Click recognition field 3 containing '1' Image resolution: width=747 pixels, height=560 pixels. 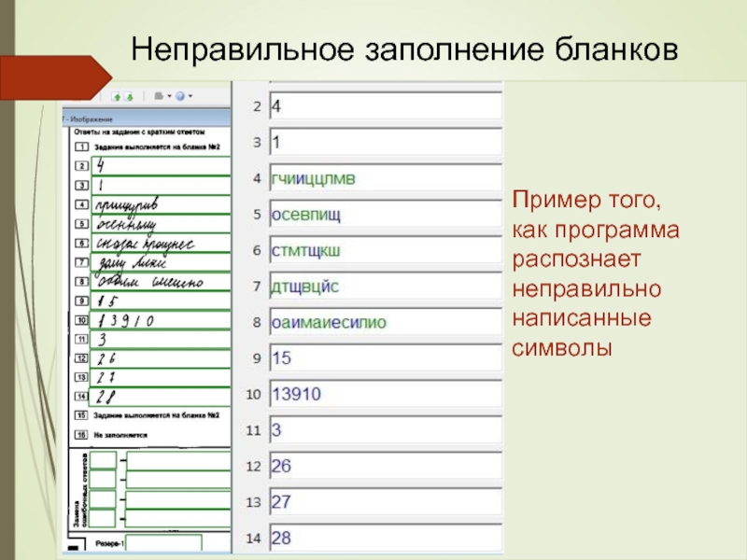click(x=386, y=142)
